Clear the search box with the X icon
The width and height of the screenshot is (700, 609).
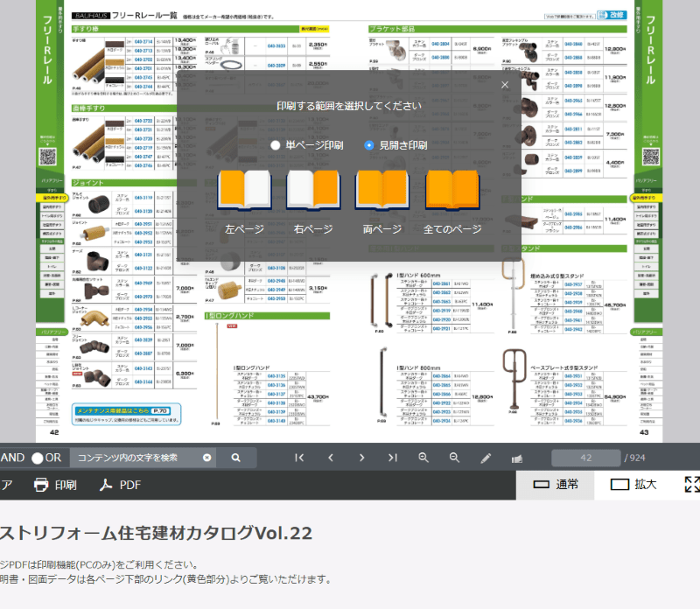click(206, 458)
